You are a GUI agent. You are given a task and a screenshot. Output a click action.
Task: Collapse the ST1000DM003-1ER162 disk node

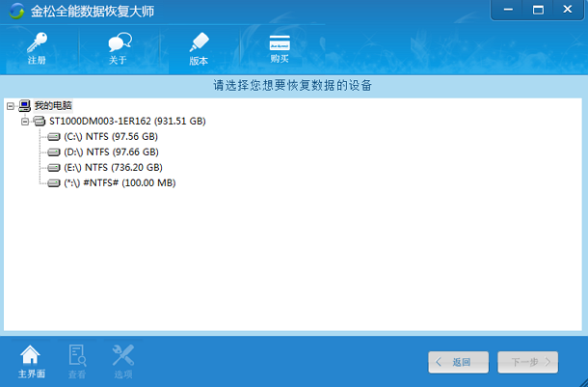[x=25, y=122]
